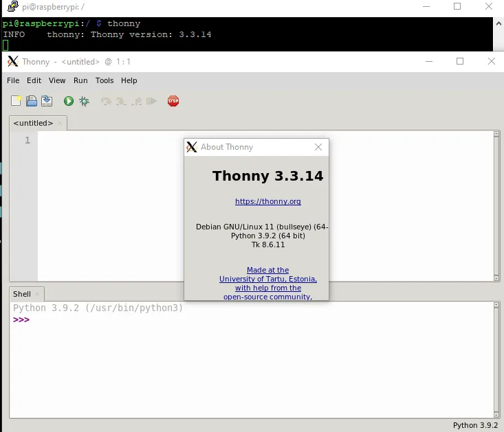Minimize the pi@raspberrypi terminal window
Viewport: 504px width, 432px height.
point(426,6)
